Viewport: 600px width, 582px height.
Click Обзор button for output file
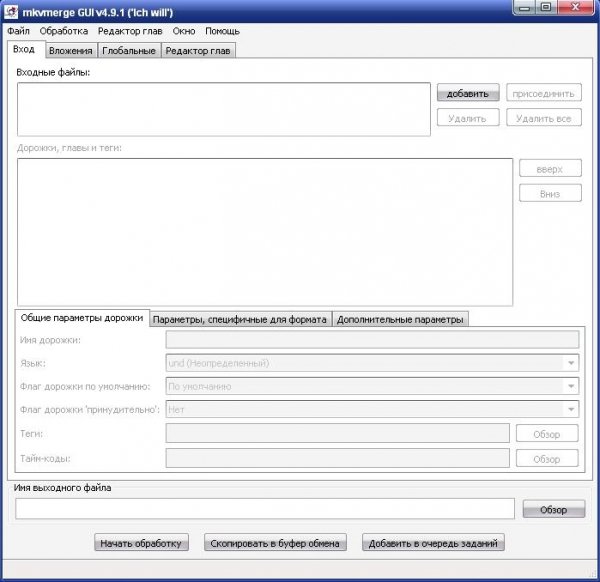[x=554, y=509]
